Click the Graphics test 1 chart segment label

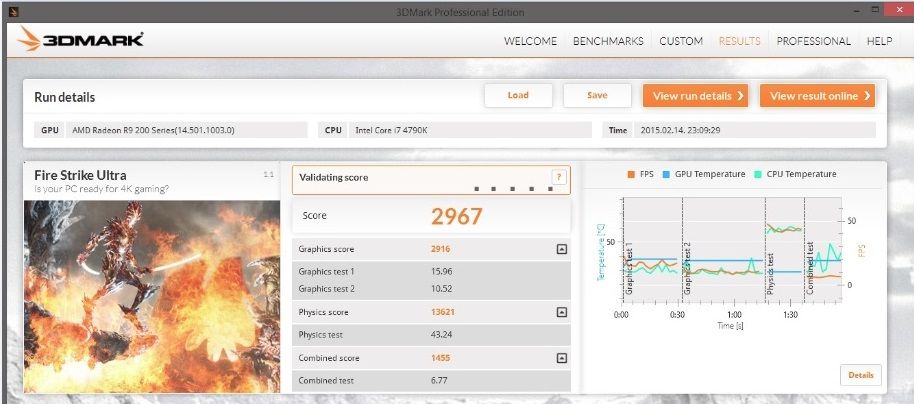coord(629,266)
